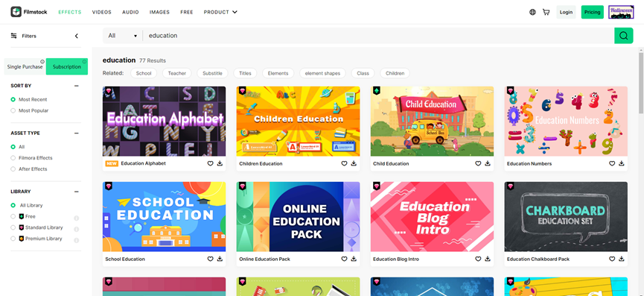Favorite Education Blog Intro with the heart
Viewport: 644px width, 296px height.
click(478, 259)
